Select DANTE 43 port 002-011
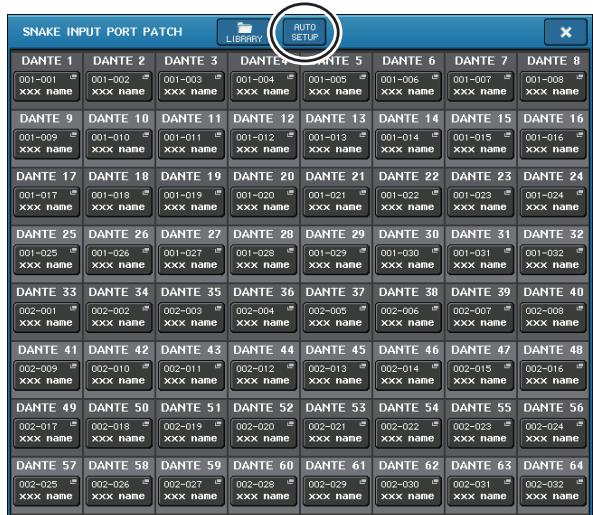The width and height of the screenshot is (593, 515). click(191, 375)
